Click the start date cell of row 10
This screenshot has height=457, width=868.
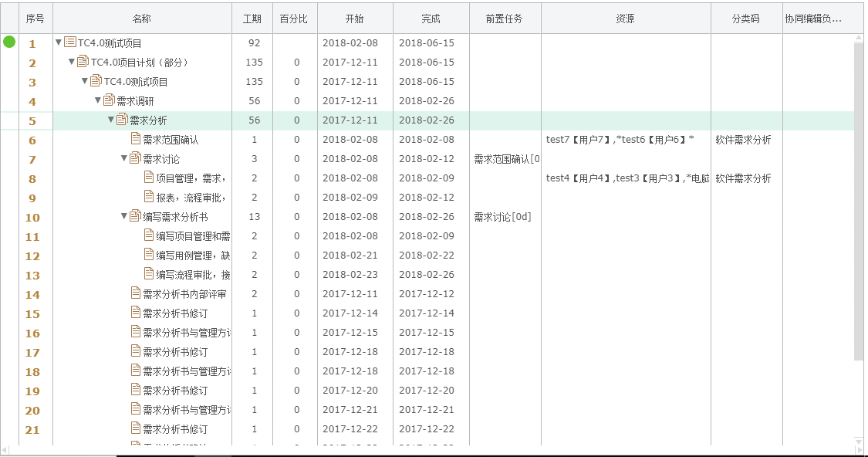[x=350, y=217]
